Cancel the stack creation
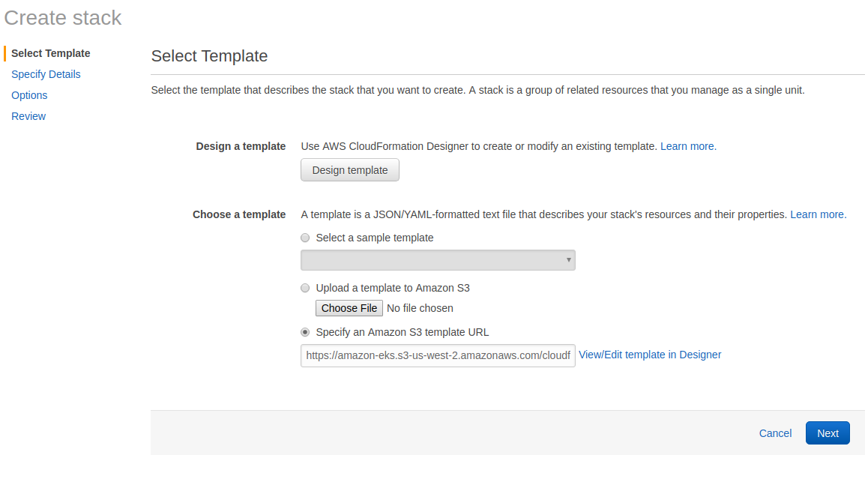Image resolution: width=868 pixels, height=482 pixels. [x=775, y=433]
